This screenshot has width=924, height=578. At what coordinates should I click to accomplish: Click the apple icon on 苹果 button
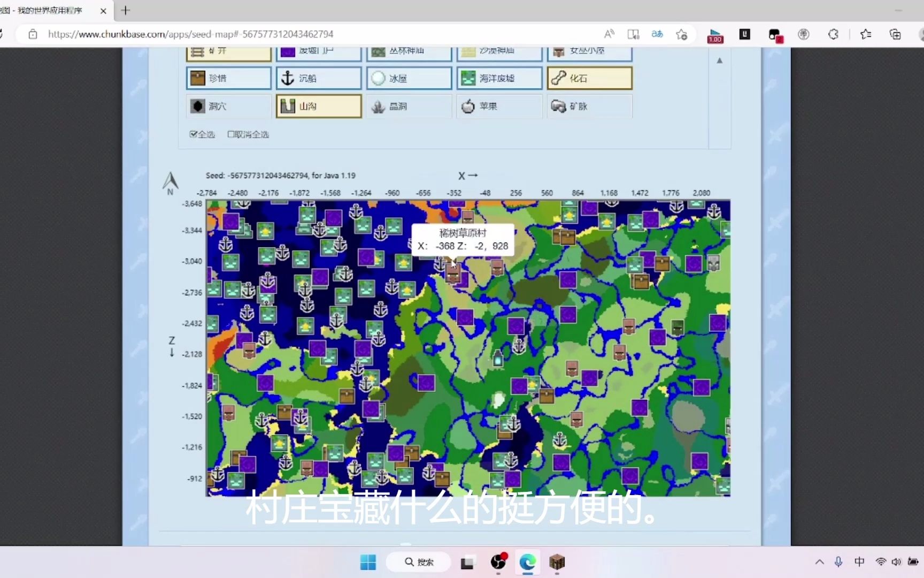[468, 106]
